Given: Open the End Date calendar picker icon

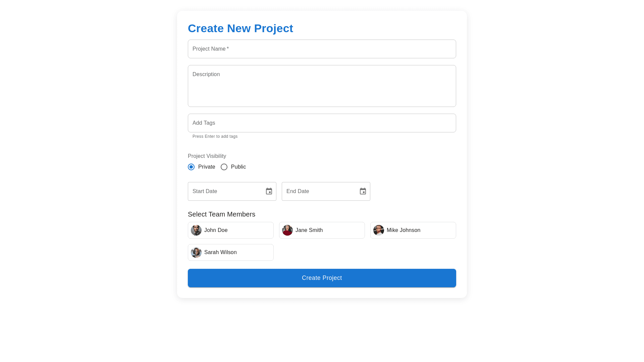Looking at the screenshot, I should point(363,191).
